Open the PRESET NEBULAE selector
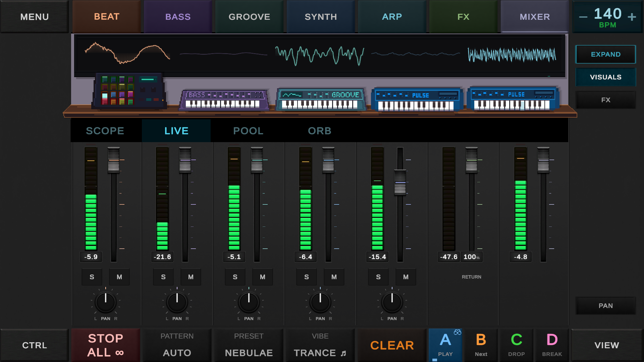 point(249,345)
